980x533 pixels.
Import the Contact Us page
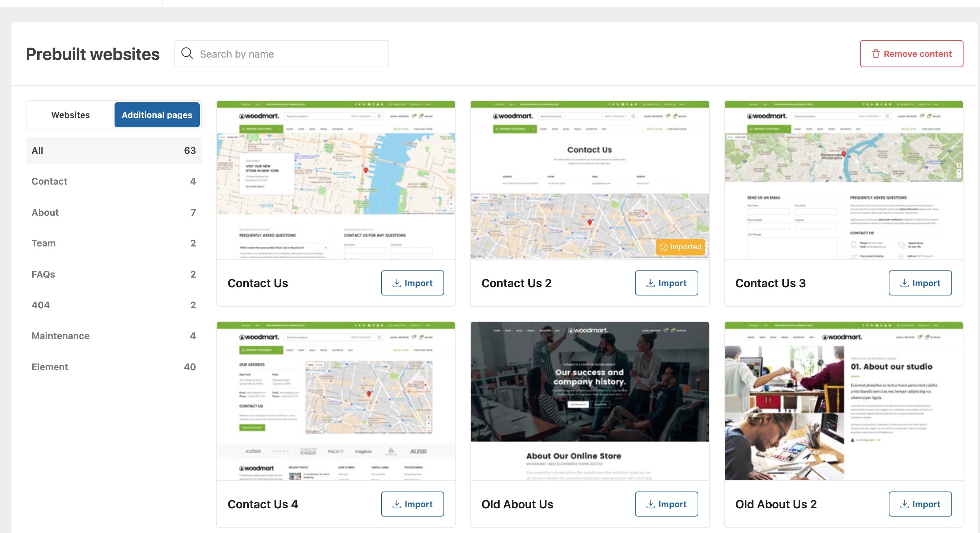pos(412,283)
